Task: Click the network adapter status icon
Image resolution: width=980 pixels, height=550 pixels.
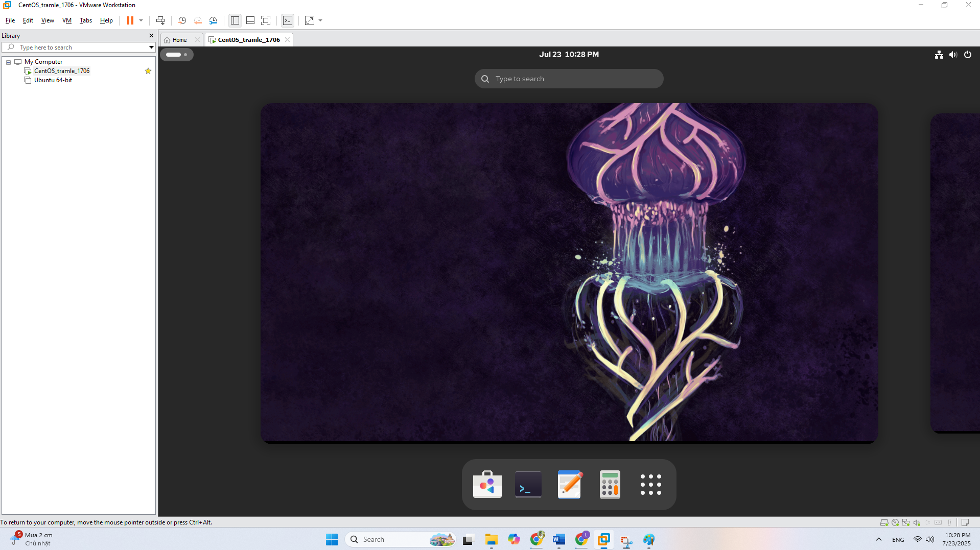Action: [x=906, y=522]
